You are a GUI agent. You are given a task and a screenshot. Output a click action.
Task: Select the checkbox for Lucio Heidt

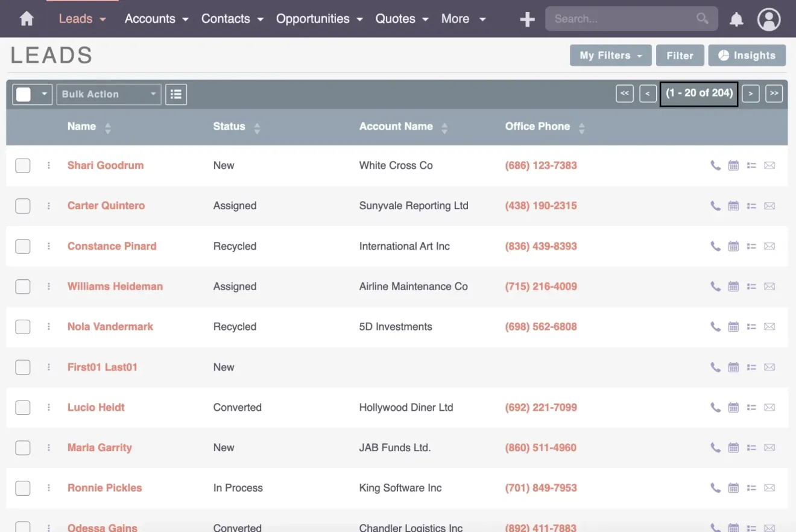(22, 407)
